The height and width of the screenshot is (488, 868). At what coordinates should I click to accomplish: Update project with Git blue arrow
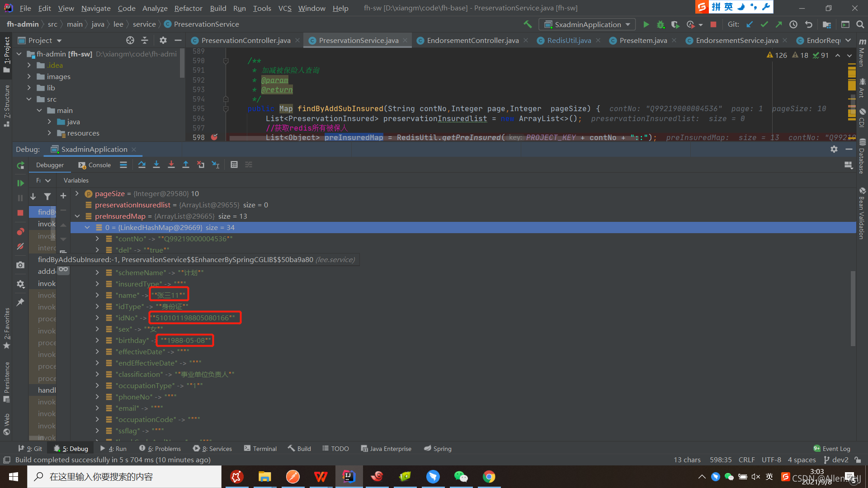pos(750,24)
